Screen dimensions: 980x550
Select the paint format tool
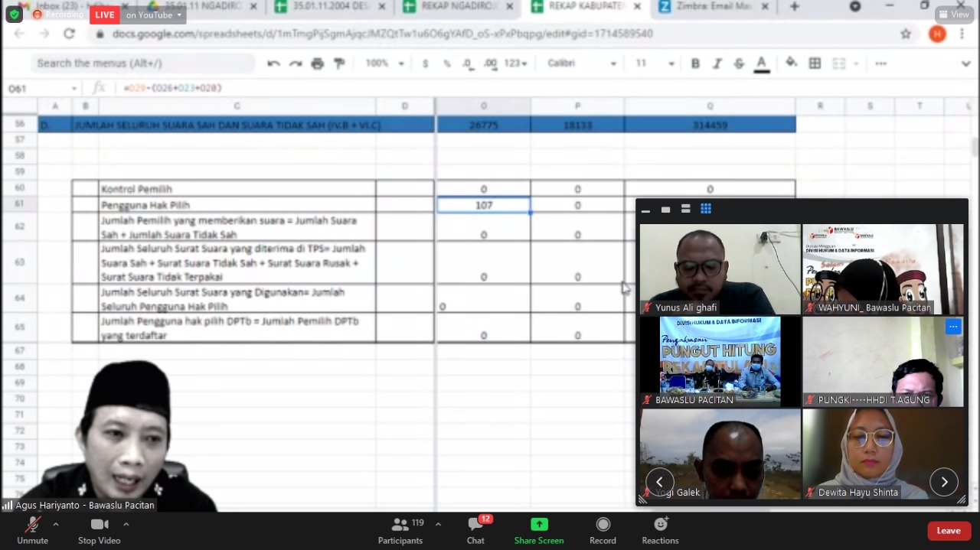339,63
